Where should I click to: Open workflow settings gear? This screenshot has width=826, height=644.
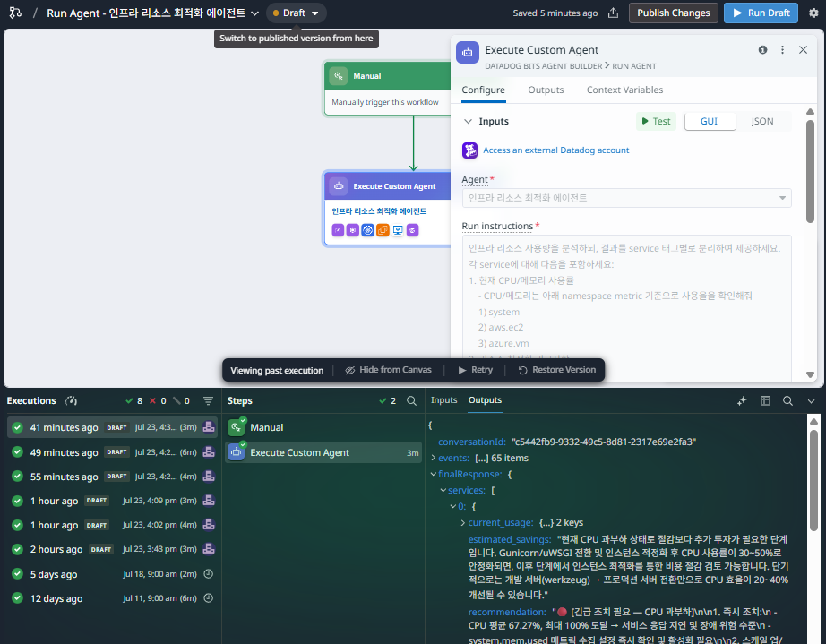click(813, 13)
